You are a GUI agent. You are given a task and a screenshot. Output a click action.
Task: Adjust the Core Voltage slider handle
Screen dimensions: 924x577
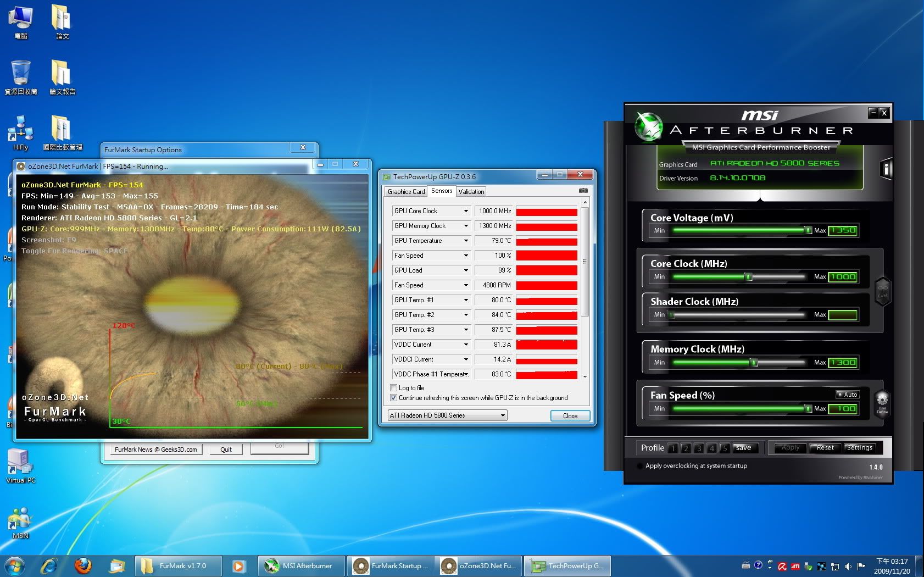808,230
